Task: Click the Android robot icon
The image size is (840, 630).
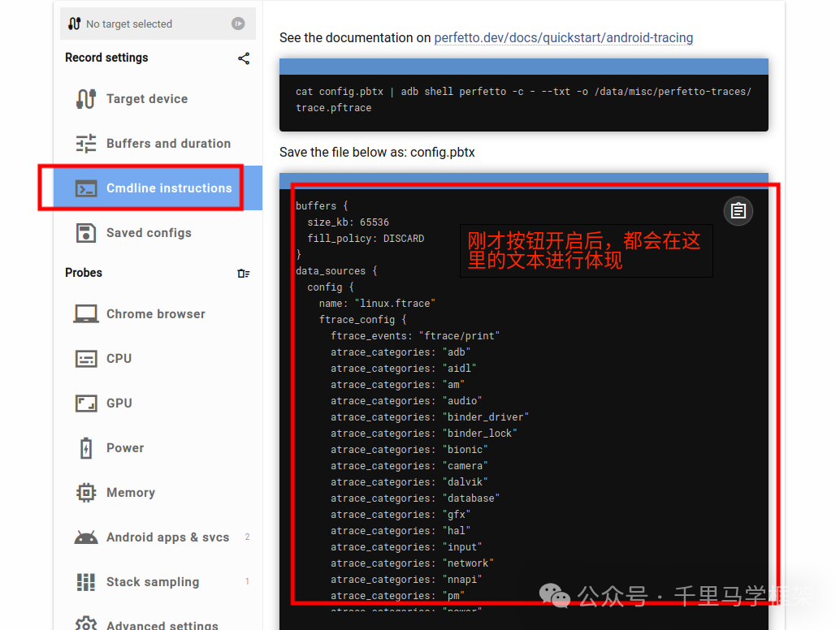Action: pos(86,537)
